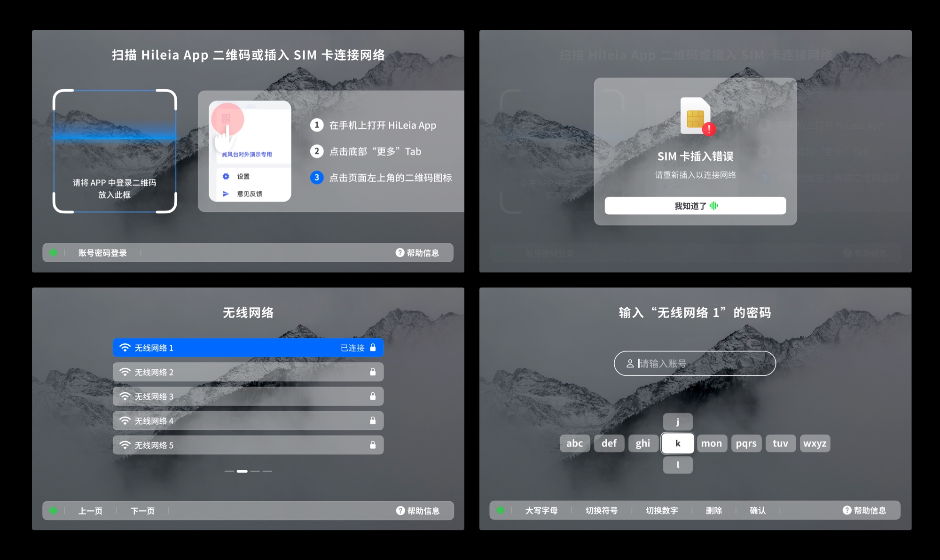Click the settings gear in phone preview
This screenshot has height=560, width=940.
click(226, 176)
